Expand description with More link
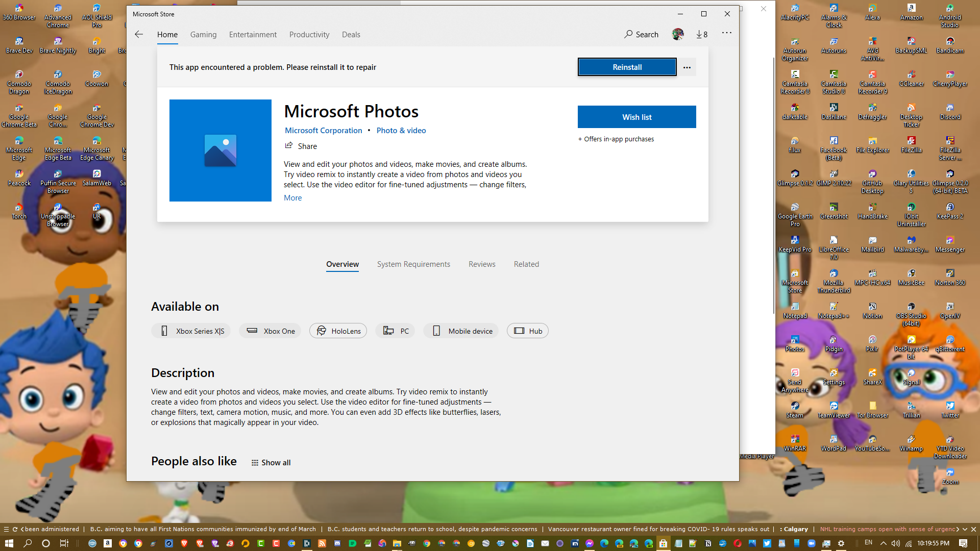The height and width of the screenshot is (551, 980). pos(292,198)
